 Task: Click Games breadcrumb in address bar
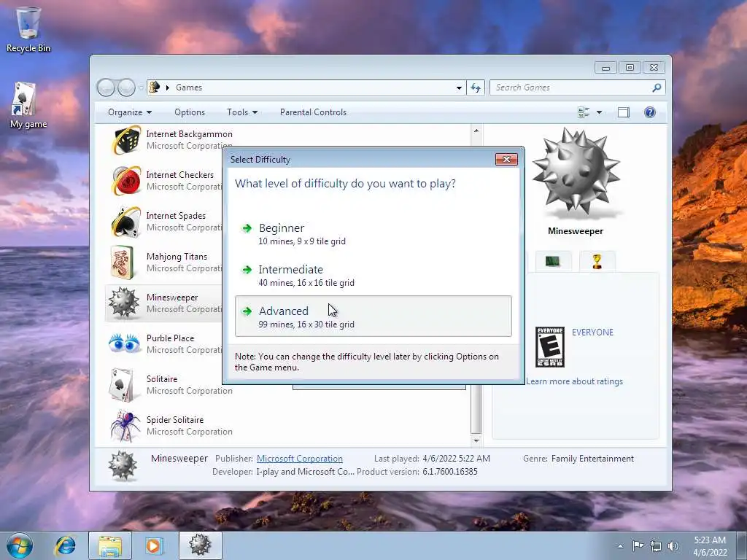(x=189, y=87)
